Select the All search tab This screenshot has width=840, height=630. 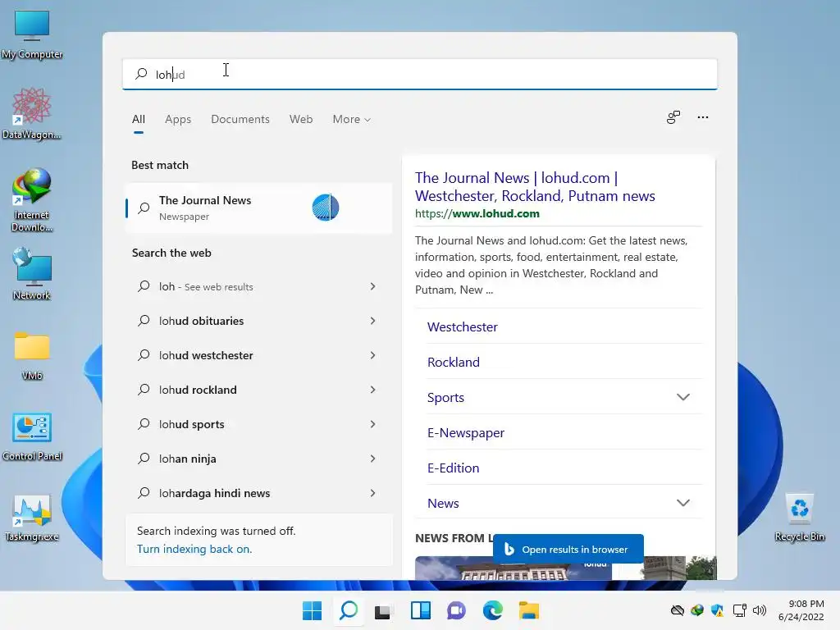point(139,120)
